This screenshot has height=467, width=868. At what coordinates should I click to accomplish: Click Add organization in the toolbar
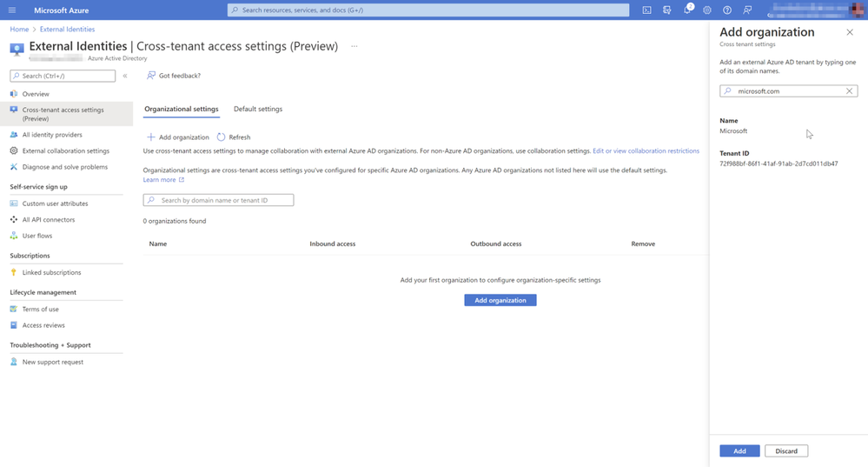[x=178, y=137]
